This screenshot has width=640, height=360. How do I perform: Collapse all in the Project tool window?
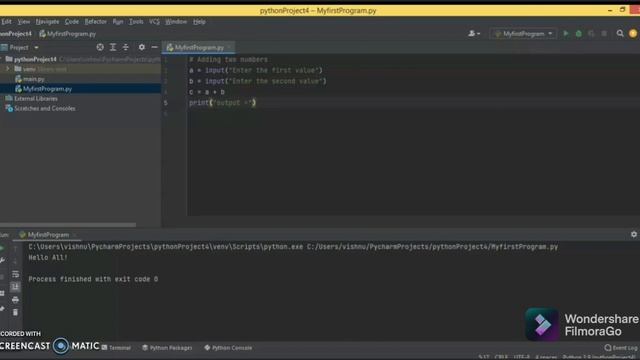[x=125, y=47]
